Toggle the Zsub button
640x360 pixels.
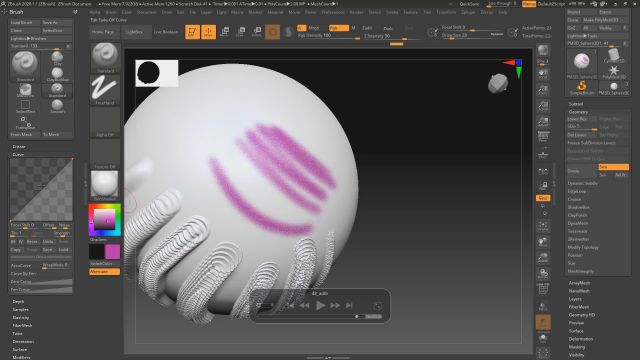388,28
